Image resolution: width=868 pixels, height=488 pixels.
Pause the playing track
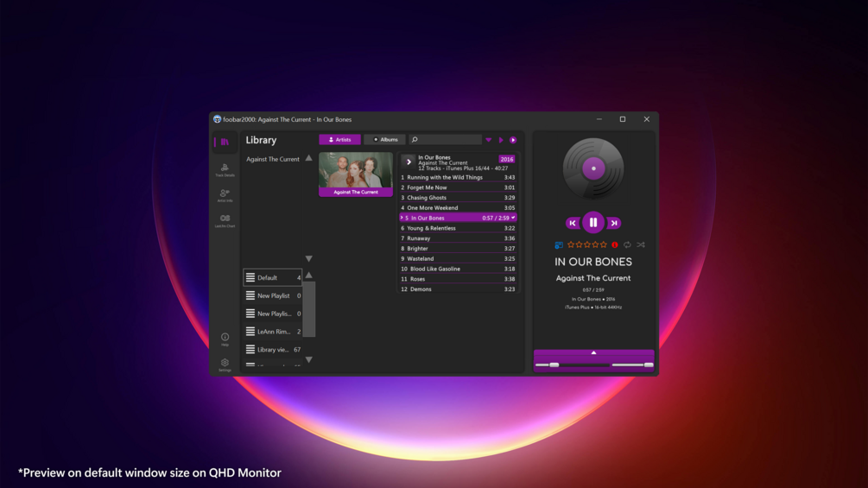[x=592, y=223]
